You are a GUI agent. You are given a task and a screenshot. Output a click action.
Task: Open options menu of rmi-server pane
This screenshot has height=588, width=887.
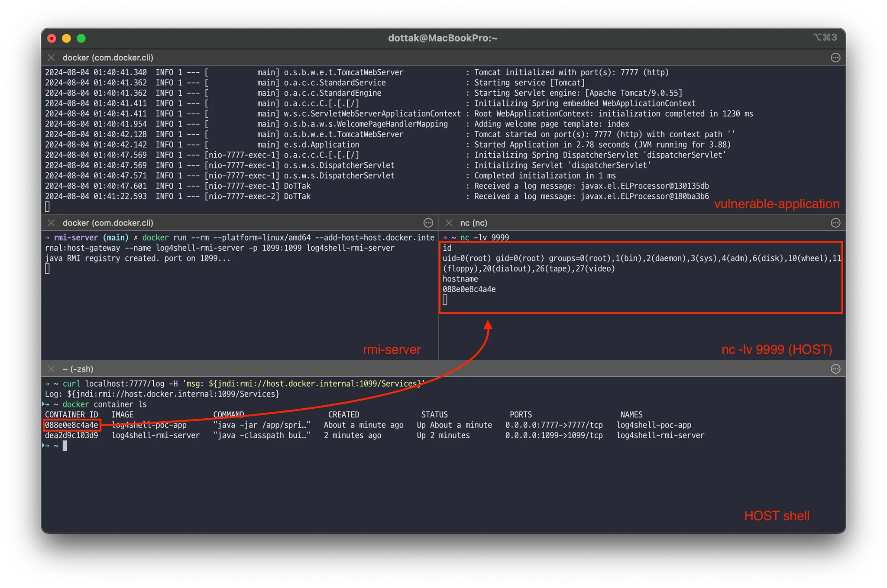click(x=428, y=223)
